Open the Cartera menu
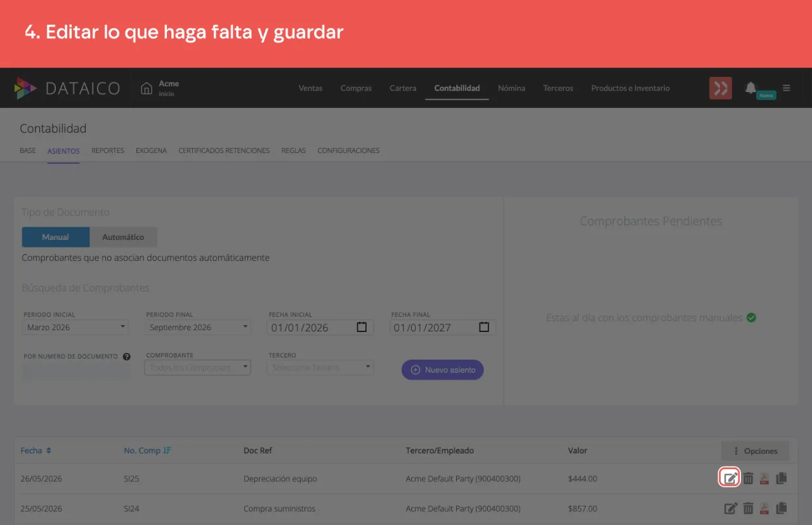This screenshot has height=525, width=812. 403,88
